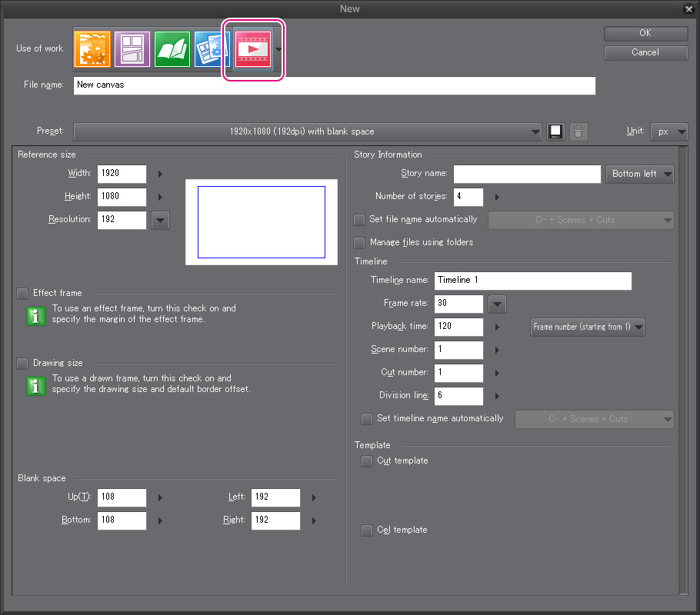Click the save preset icon
Image resolution: width=700 pixels, height=615 pixels.
click(x=556, y=131)
